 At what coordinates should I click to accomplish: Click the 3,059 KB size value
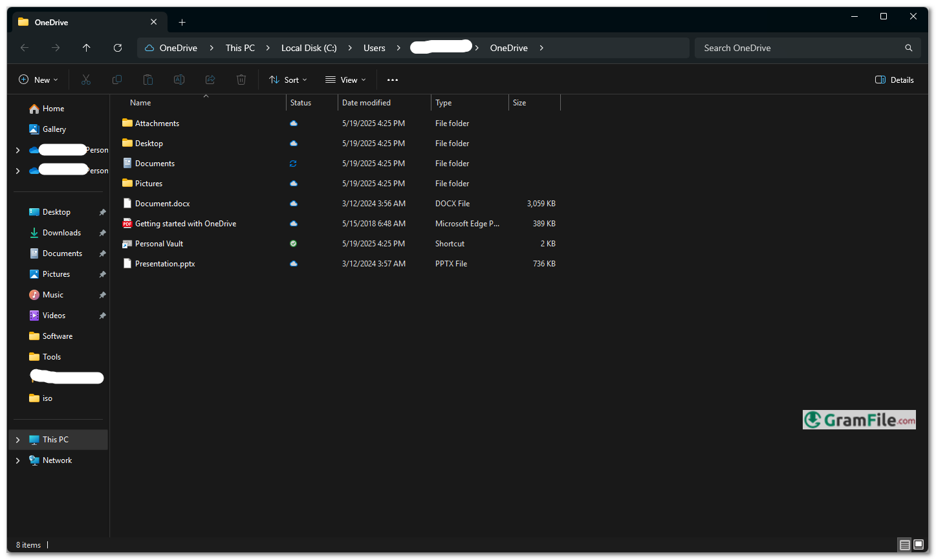coord(541,204)
